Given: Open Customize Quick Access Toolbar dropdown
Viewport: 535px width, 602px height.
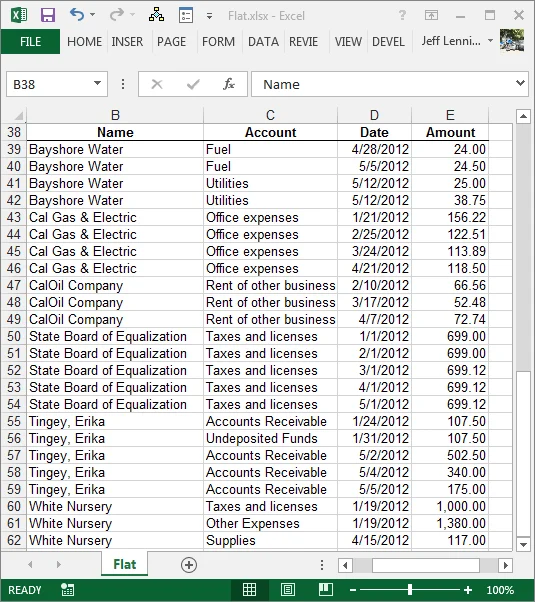Looking at the screenshot, I should [209, 16].
